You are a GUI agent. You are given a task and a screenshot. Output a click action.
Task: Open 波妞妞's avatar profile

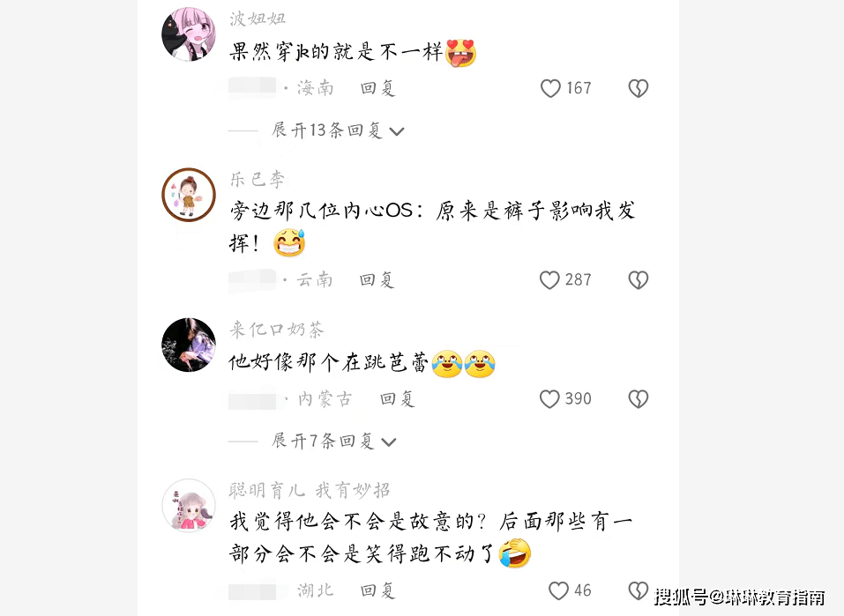[x=189, y=33]
